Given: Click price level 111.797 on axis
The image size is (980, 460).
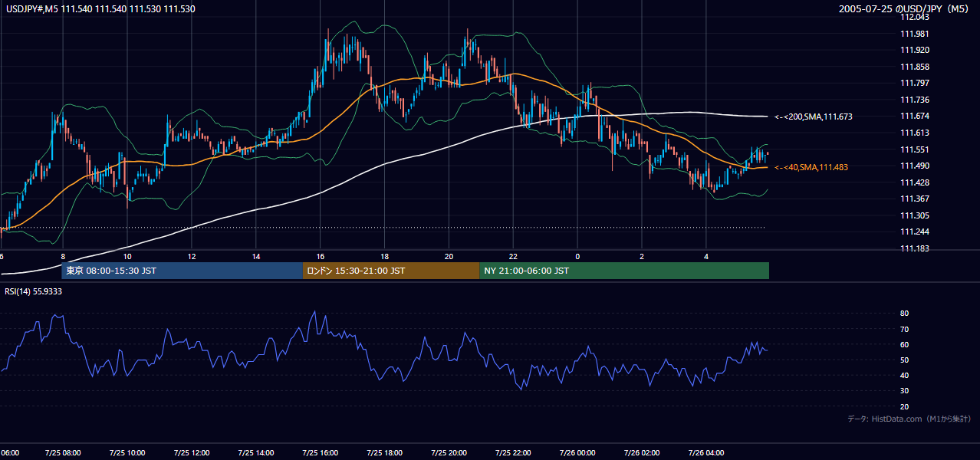Looking at the screenshot, I should (914, 84).
